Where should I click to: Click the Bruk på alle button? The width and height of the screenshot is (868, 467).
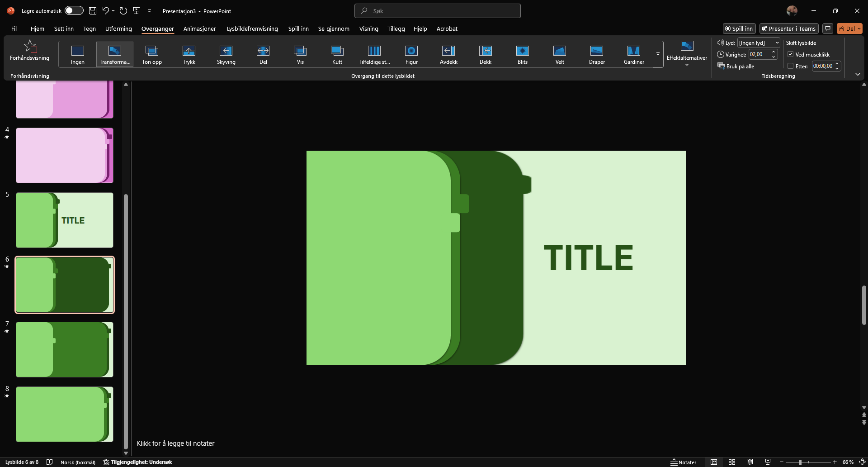[736, 66]
